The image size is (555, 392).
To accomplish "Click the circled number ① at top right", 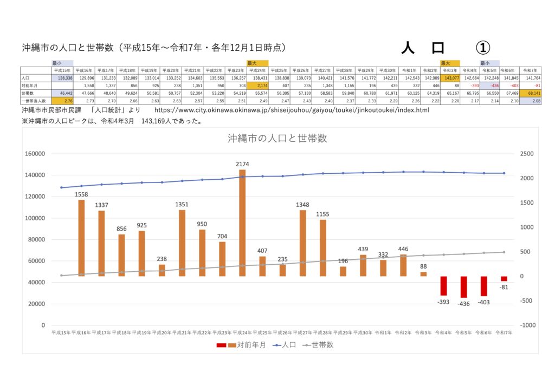I will pos(482,48).
